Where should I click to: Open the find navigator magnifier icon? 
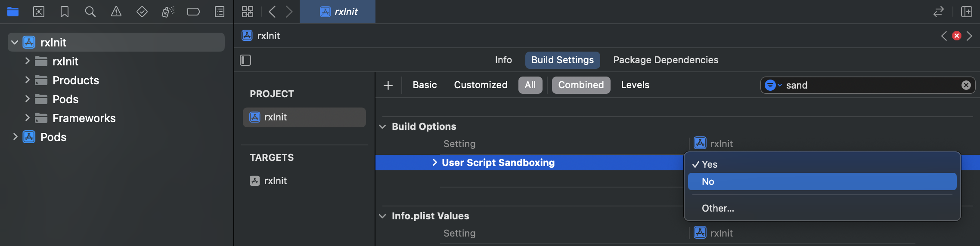coord(90,12)
